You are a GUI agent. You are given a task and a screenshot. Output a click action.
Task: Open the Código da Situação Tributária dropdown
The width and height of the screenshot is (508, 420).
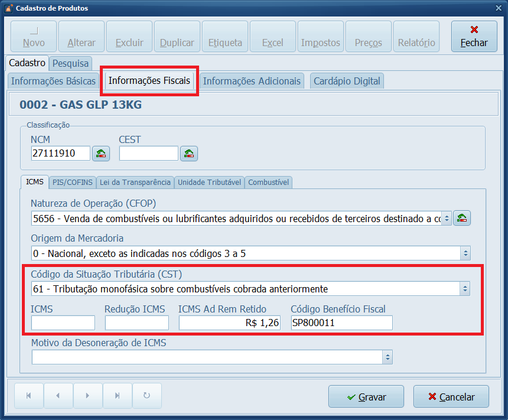click(x=465, y=288)
